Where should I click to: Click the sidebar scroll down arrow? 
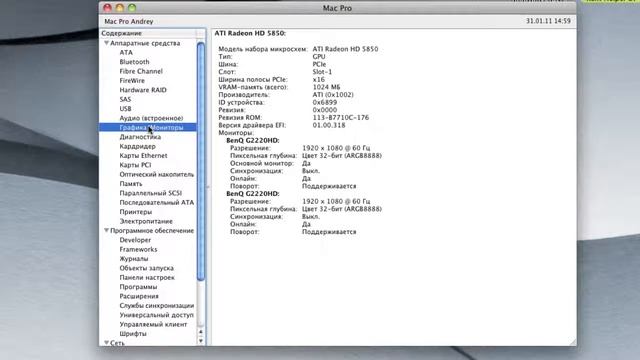(201, 341)
